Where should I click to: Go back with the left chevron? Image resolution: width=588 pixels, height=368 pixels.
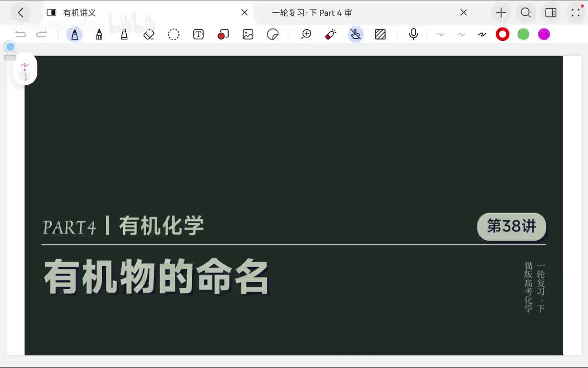21,13
